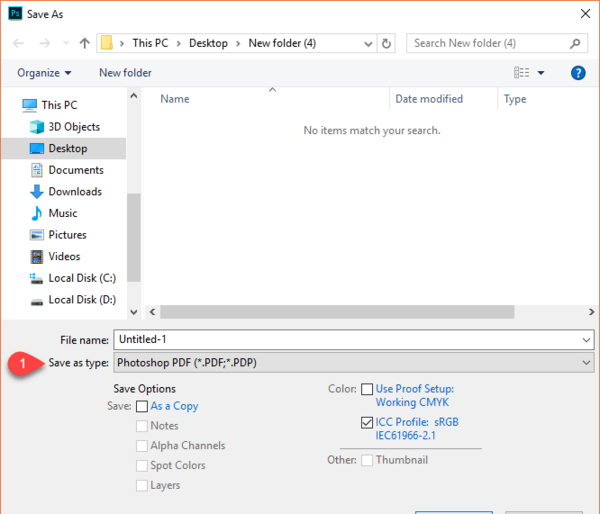Screen dimensions: 600x514
Task: Click navigation pane scroll up arrow
Action: (x=134, y=96)
